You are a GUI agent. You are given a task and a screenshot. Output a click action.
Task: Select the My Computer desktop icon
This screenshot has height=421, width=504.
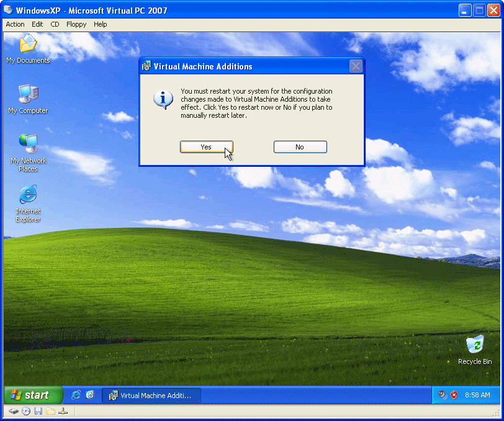coord(28,99)
